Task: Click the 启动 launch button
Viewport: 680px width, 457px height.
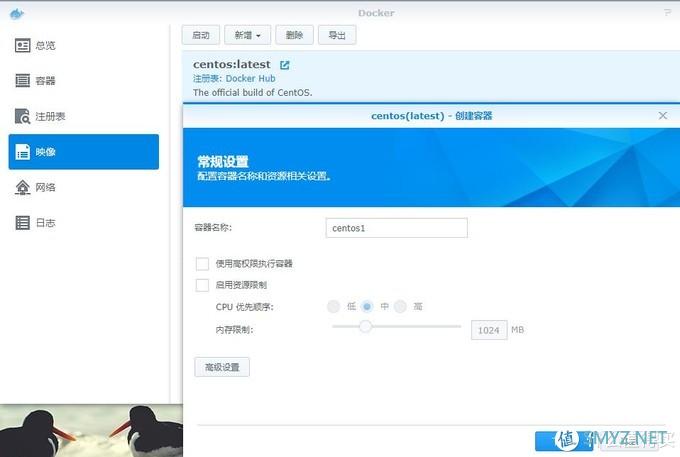Action: click(201, 35)
